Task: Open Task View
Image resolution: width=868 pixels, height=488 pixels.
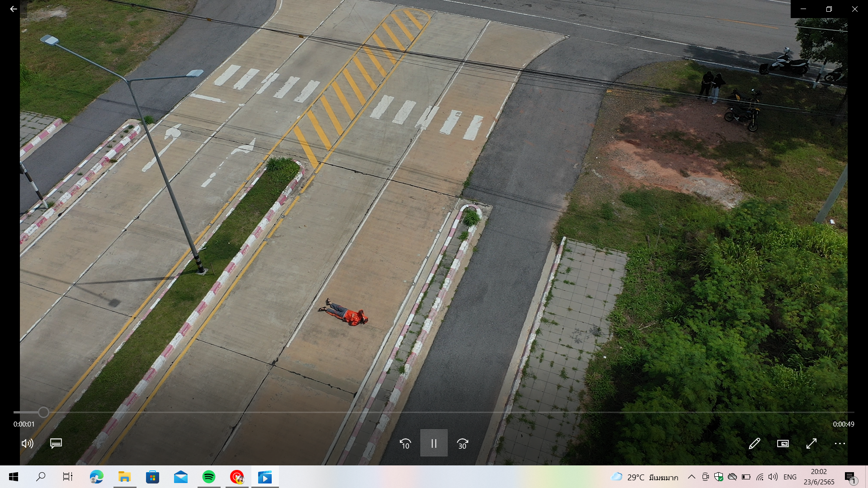Action: 68,477
